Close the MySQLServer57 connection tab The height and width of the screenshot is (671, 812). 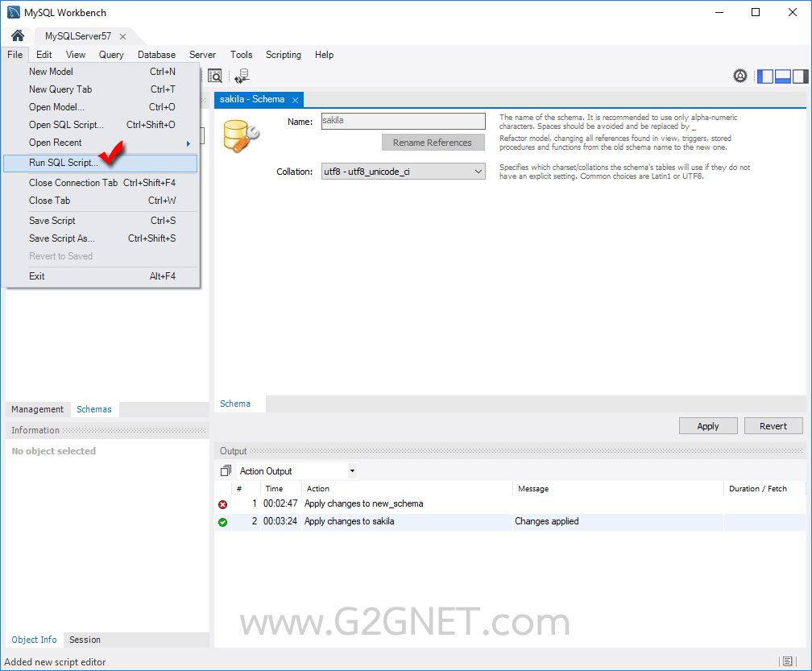coord(122,36)
